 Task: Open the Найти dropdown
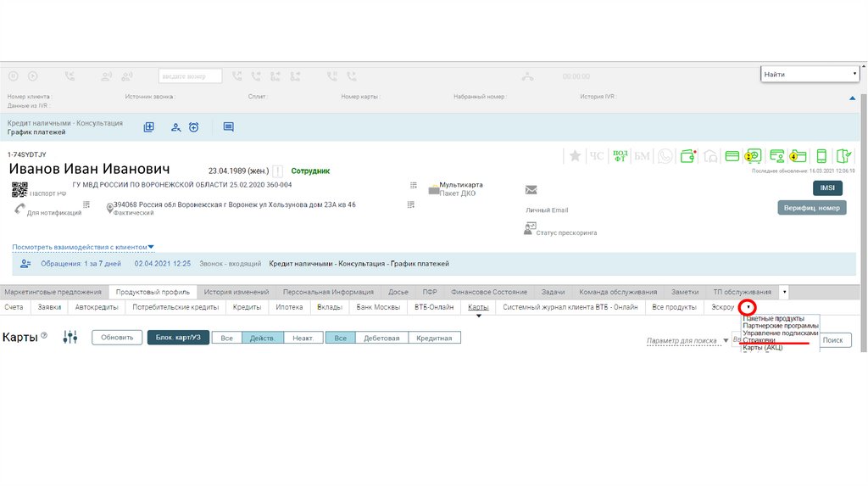pos(810,75)
